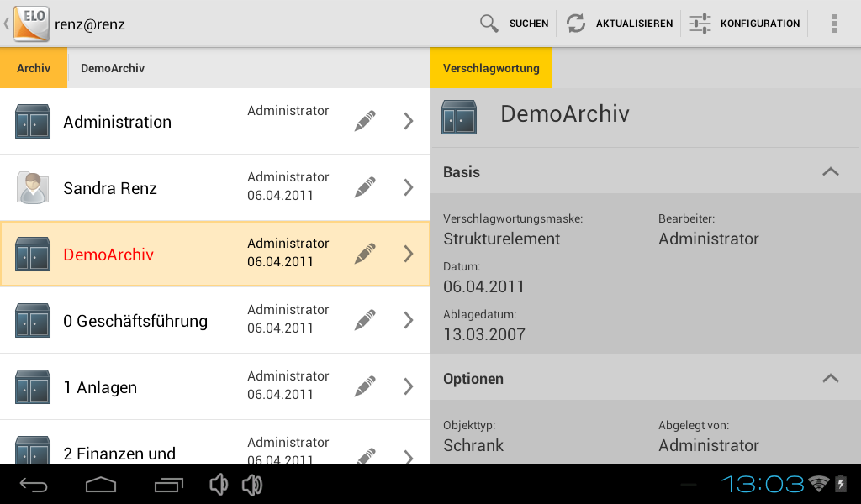Open 2 Finanzen und via its chevron arrow
The width and height of the screenshot is (861, 504).
408,456
